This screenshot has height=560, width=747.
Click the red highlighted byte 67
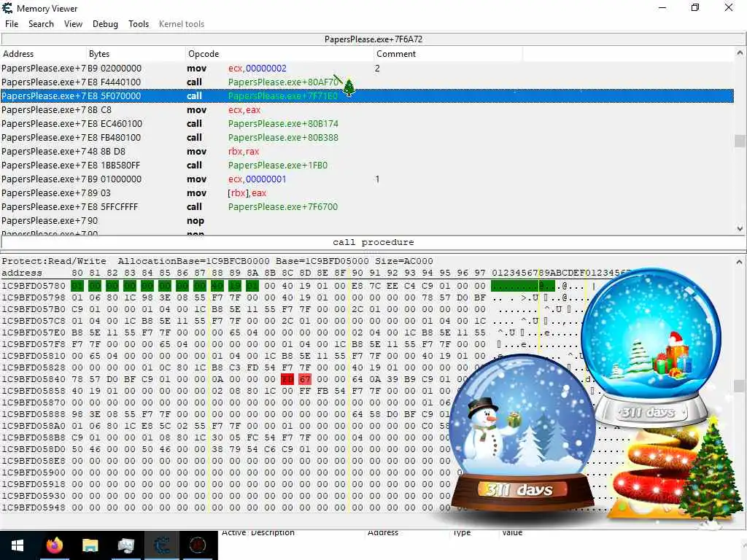pos(305,379)
